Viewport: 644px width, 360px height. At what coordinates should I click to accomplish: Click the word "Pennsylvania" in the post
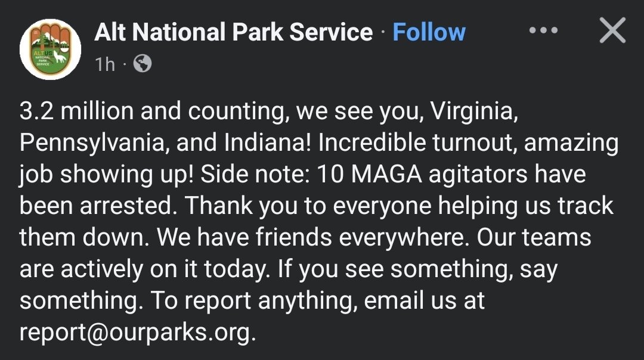point(92,143)
